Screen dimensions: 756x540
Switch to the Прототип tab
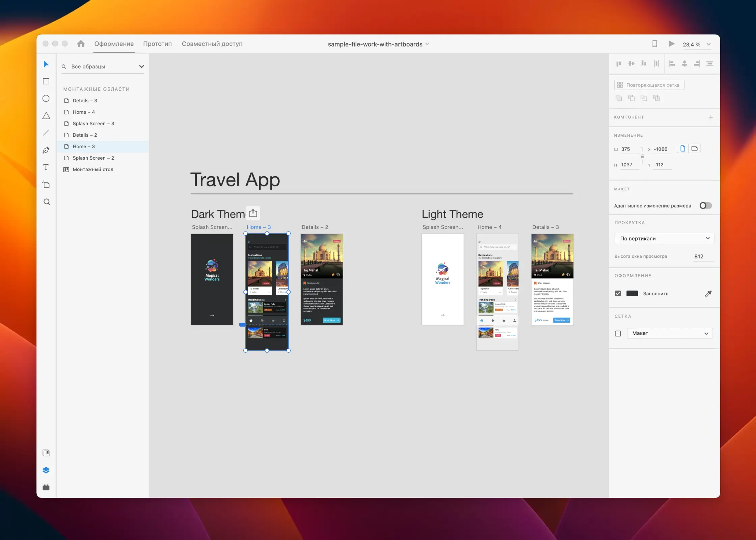[157, 44]
